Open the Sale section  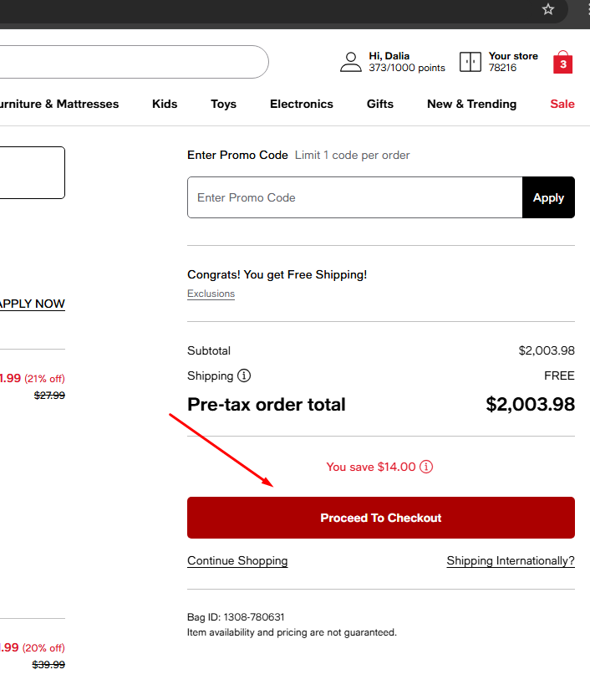562,104
